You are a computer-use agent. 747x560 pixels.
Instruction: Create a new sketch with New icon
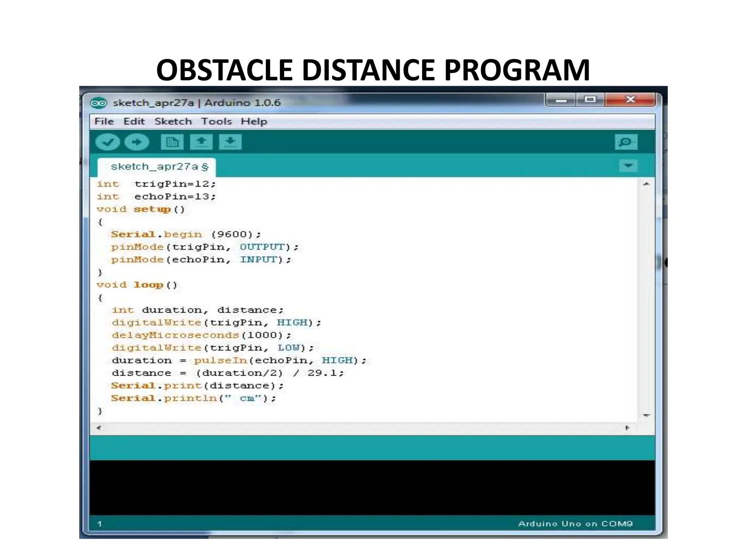(172, 142)
